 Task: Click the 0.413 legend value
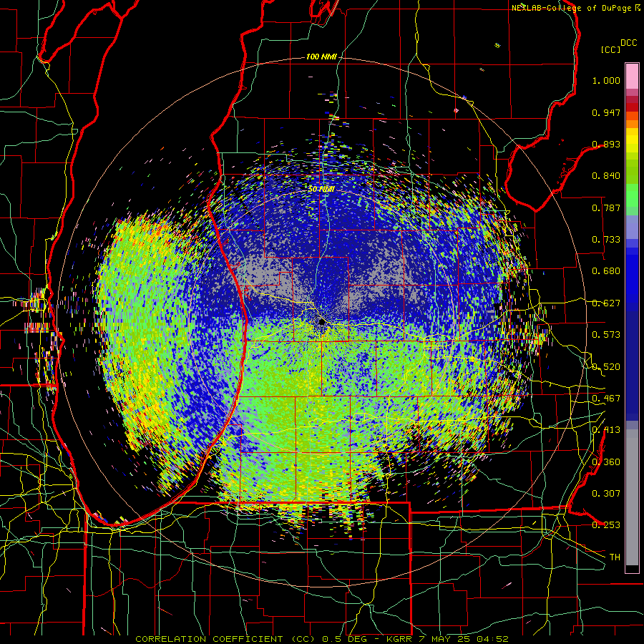[606, 430]
